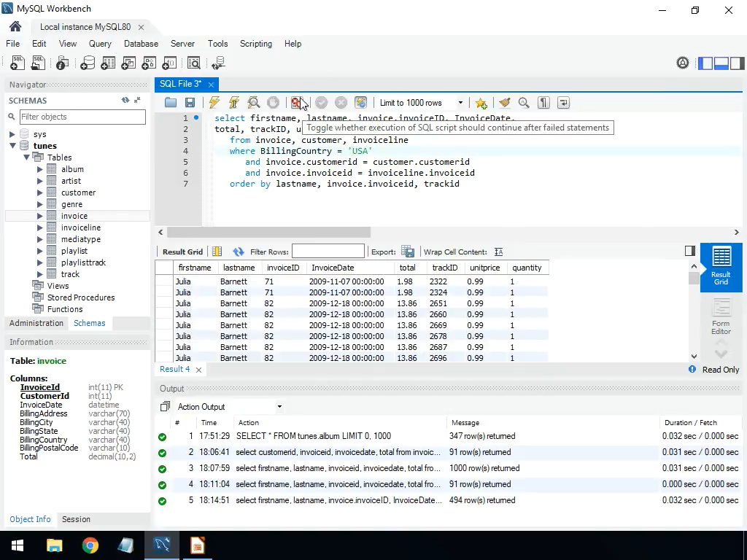747x560 pixels.
Task: Open the new SQL tab icon in the main toolbar
Action: coord(18,63)
